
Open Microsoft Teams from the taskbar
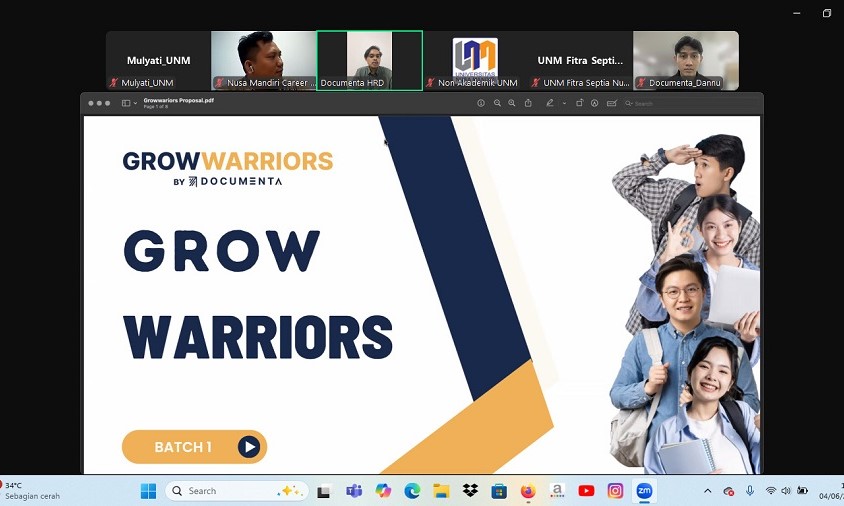coord(354,491)
